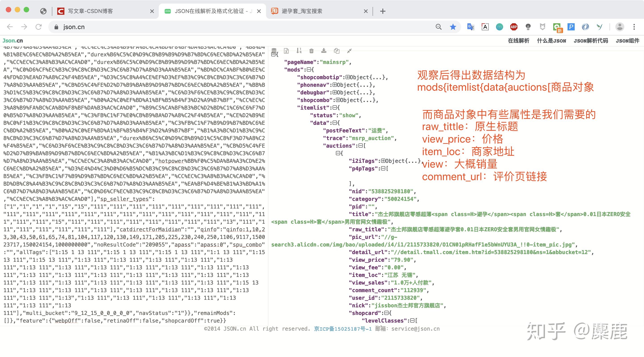
Task: Collapse the "data" node
Action: 335,123
